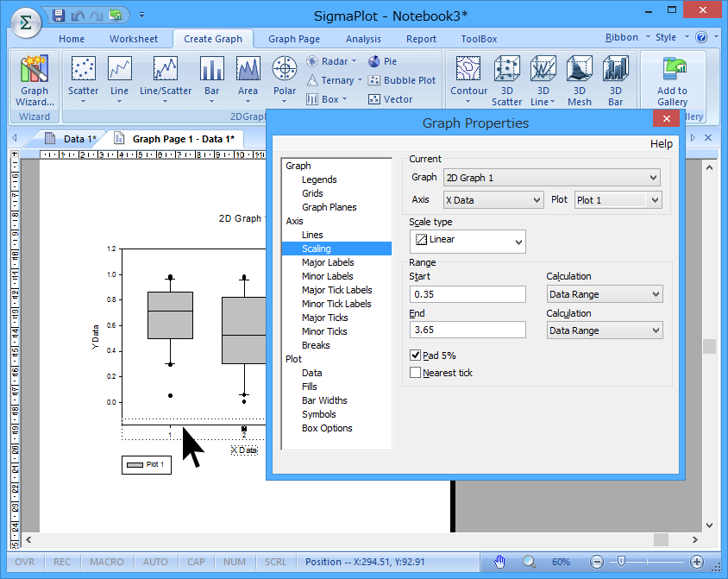The width and height of the screenshot is (728, 579).
Task: Expand the Scale type Linear dropdown
Action: [x=468, y=242]
